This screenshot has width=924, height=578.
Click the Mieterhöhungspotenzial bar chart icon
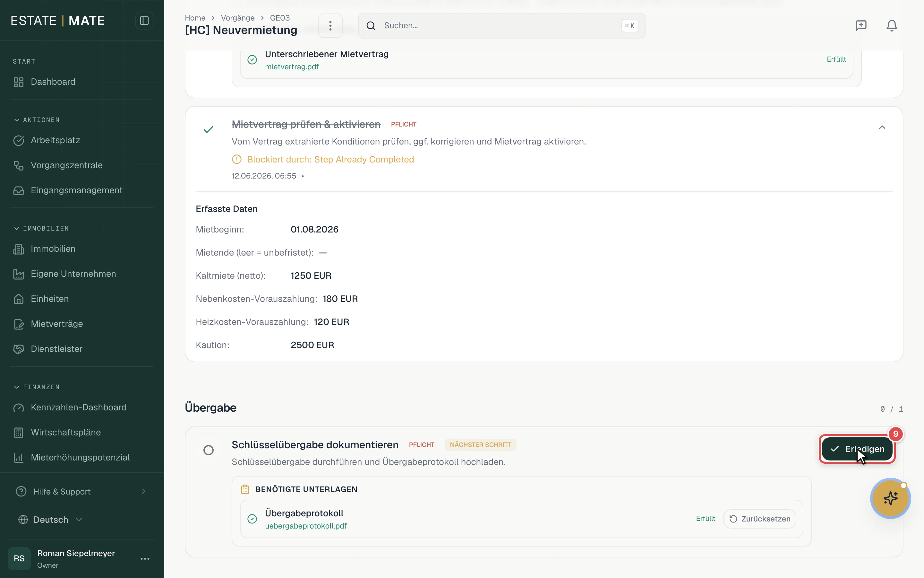[x=19, y=458]
